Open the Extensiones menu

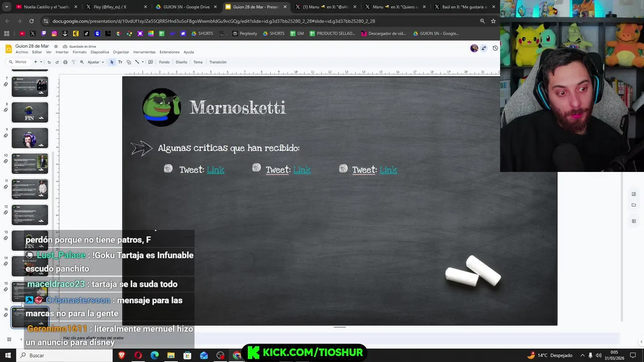[170, 52]
